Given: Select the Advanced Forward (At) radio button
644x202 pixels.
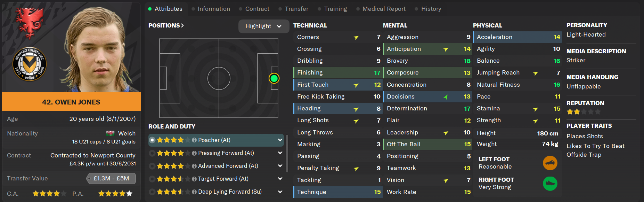Looking at the screenshot, I should [152, 166].
